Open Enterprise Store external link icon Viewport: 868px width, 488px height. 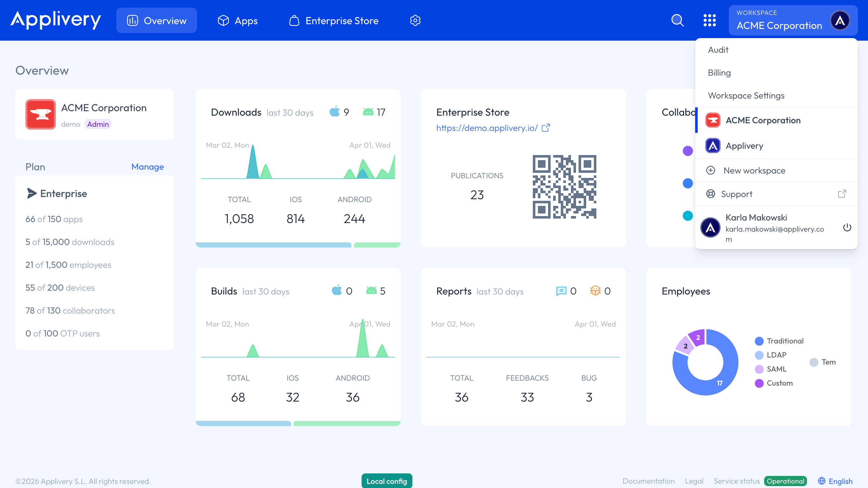(x=546, y=128)
